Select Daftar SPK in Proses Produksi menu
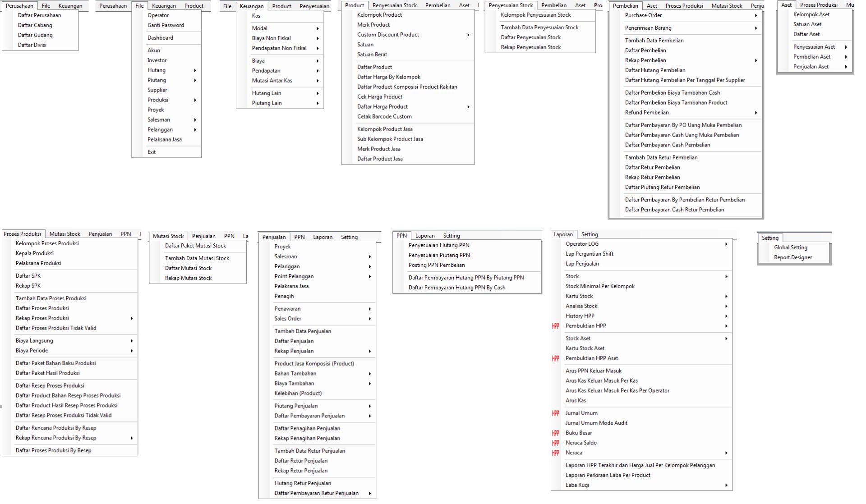Image resolution: width=866 pixels, height=504 pixels. [x=28, y=276]
